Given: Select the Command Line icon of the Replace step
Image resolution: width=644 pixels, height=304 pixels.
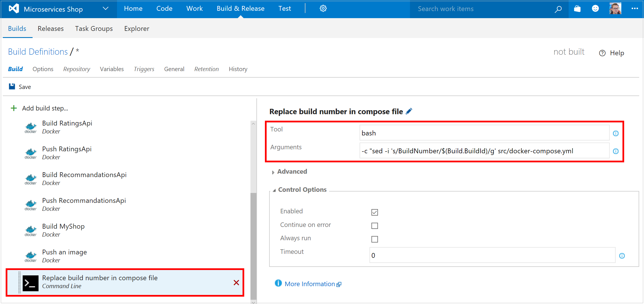Looking at the screenshot, I should (x=30, y=282).
